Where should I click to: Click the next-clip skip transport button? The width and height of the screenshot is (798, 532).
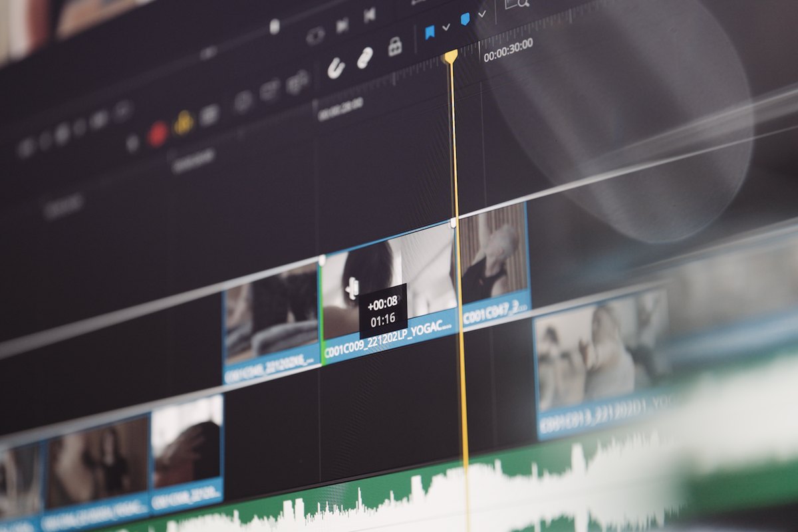pos(342,26)
